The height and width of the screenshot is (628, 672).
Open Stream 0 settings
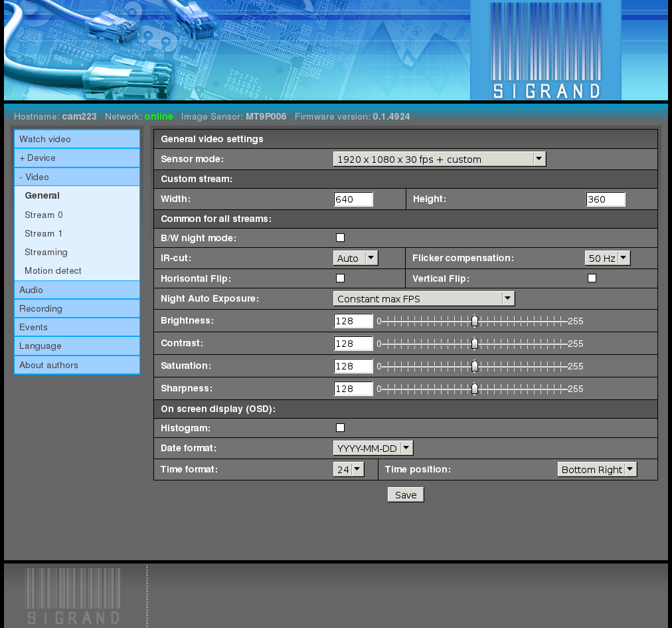point(44,215)
